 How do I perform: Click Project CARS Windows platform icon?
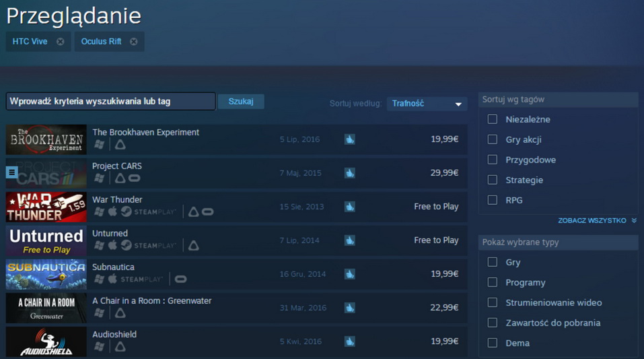100,178
